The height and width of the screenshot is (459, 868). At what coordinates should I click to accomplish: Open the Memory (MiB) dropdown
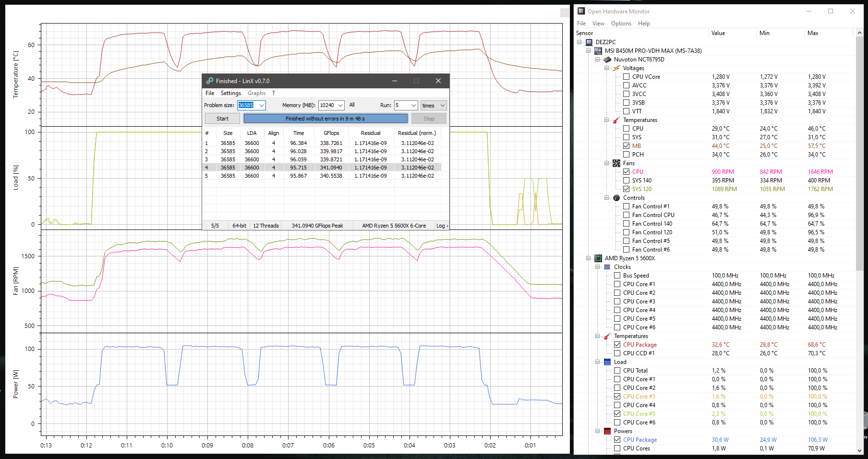[x=340, y=106]
